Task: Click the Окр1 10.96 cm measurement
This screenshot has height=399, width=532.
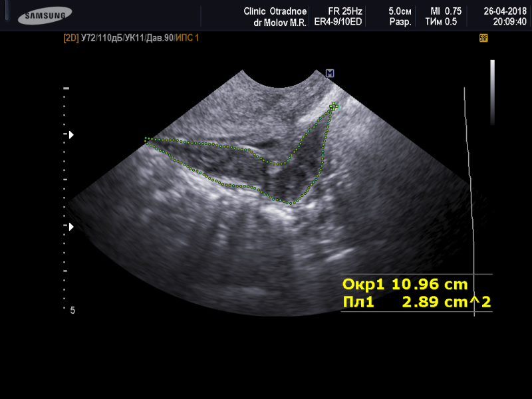Action: click(405, 285)
